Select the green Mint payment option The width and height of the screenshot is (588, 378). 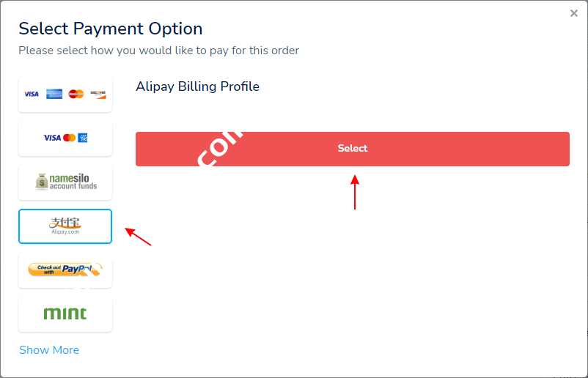click(65, 314)
